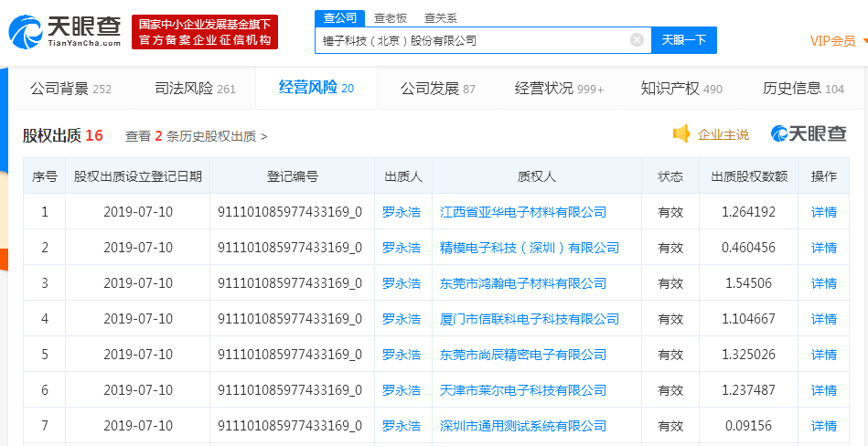Image resolution: width=868 pixels, height=446 pixels.
Task: Open the 知识产权 tab
Action: pyautogui.click(x=681, y=89)
